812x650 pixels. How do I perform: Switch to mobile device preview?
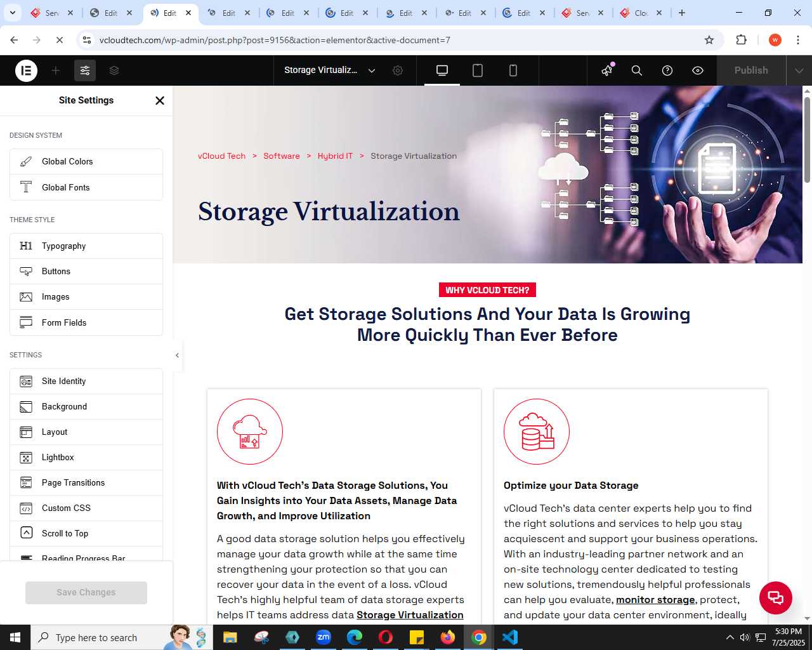click(x=513, y=70)
